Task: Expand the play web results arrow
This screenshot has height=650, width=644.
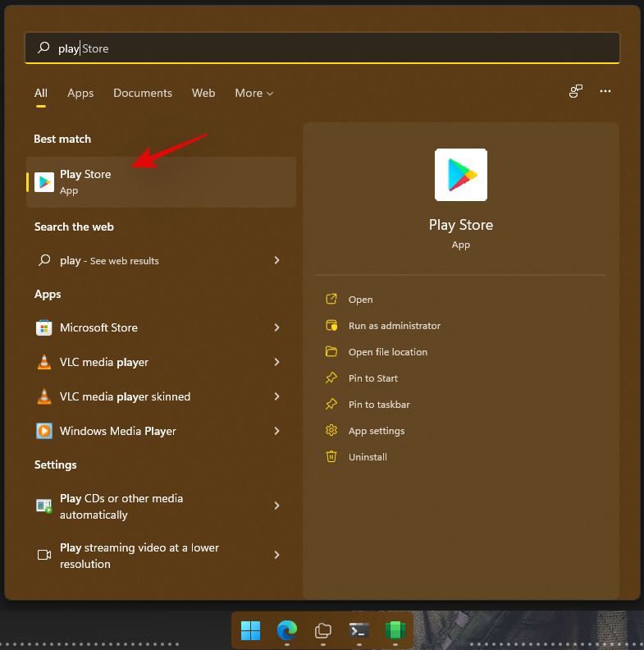Action: tap(276, 260)
